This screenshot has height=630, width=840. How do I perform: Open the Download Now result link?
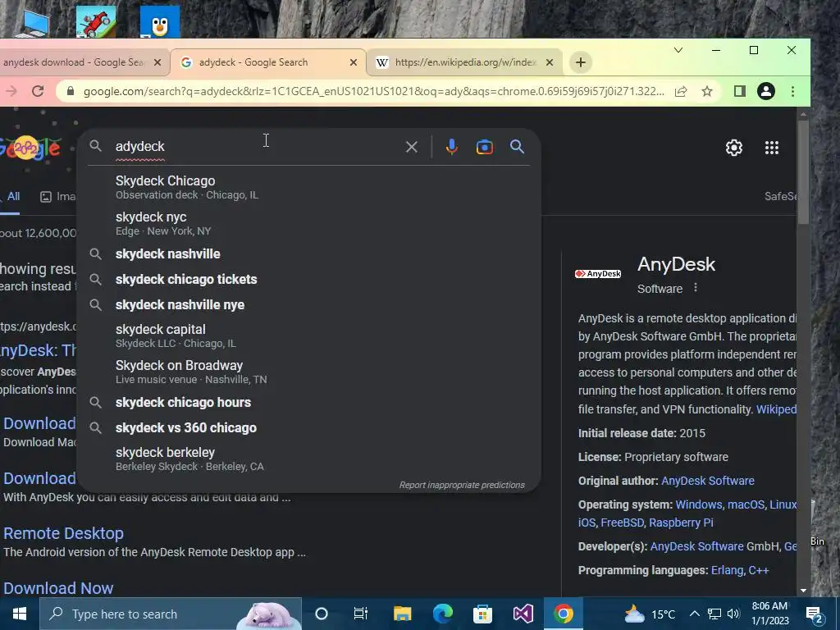[x=58, y=587]
